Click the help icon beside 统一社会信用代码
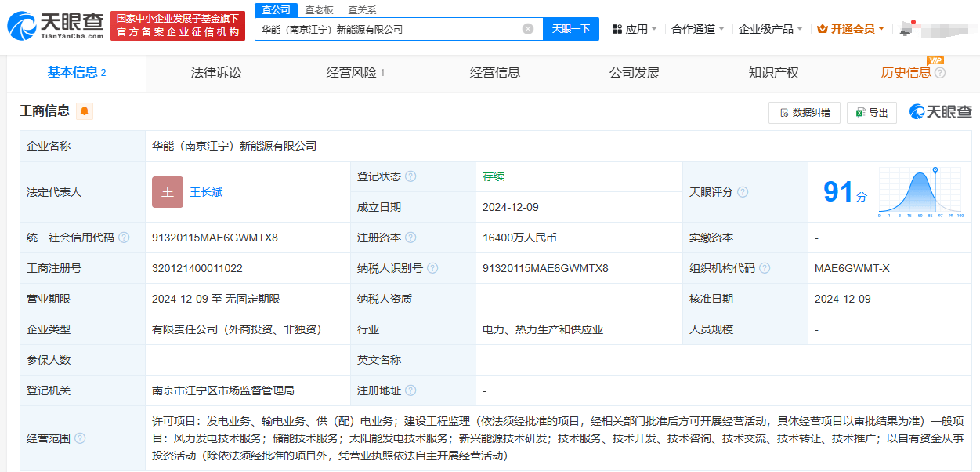 [x=123, y=237]
